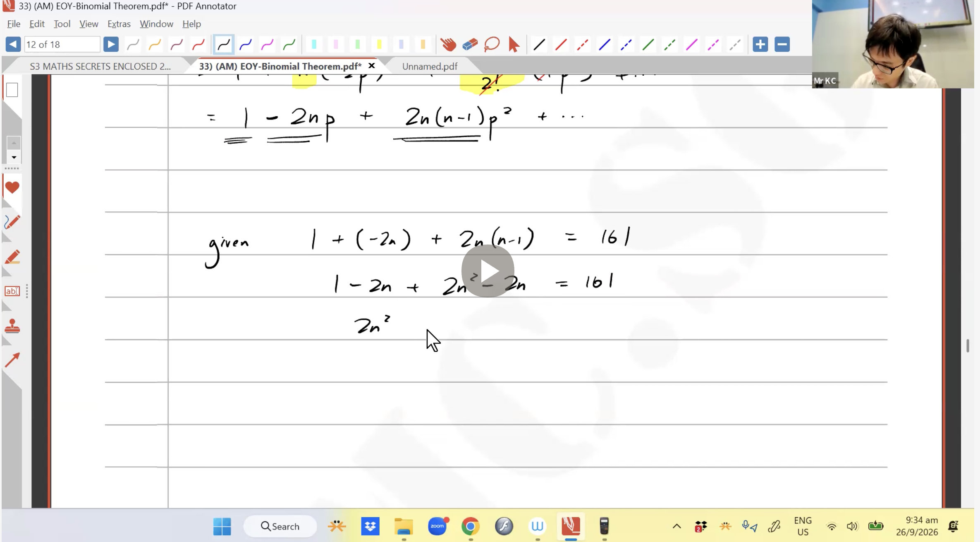Open the Help menu
This screenshot has height=542, width=980.
click(191, 24)
